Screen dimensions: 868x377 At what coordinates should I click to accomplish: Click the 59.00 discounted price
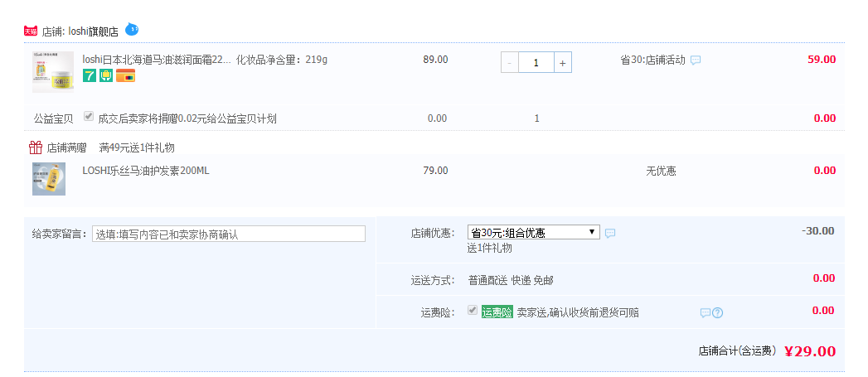tap(822, 60)
